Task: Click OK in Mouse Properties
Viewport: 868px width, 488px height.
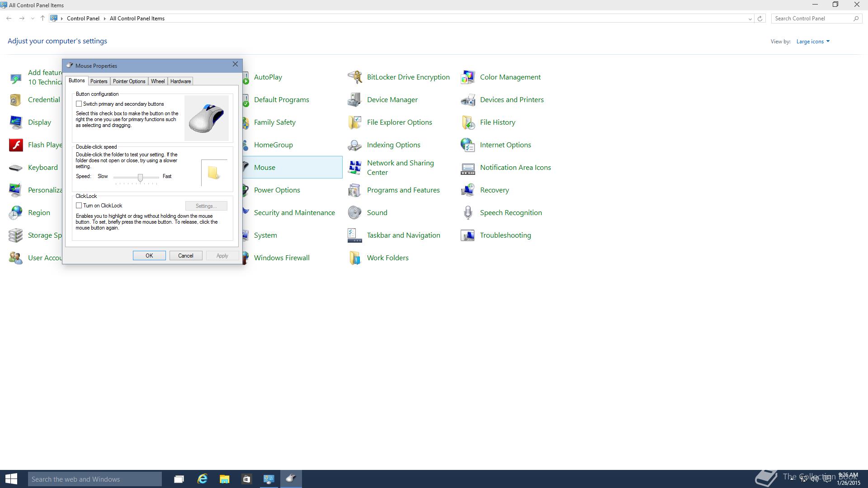Action: [149, 256]
